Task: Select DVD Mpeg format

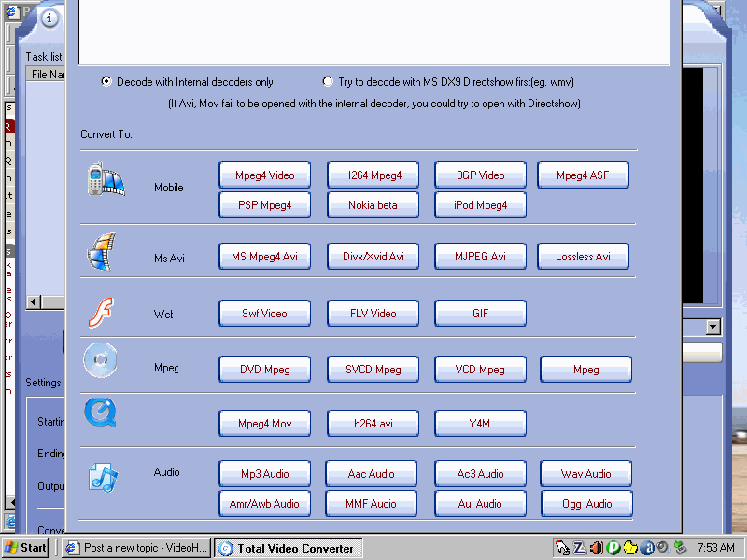Action: click(265, 370)
